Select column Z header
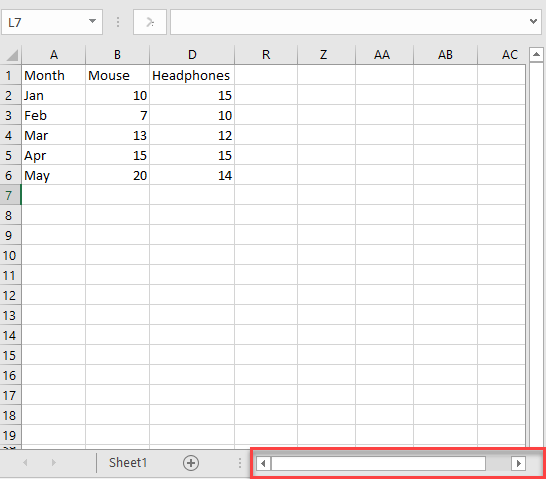This screenshot has height=479, width=546. click(323, 55)
